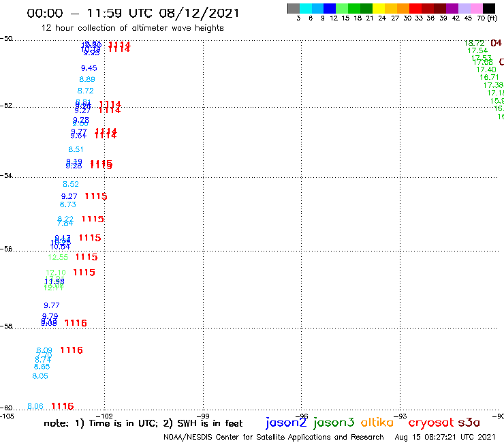
Task: Click the -56 latitude axis label
Action: pyautogui.click(x=6, y=249)
